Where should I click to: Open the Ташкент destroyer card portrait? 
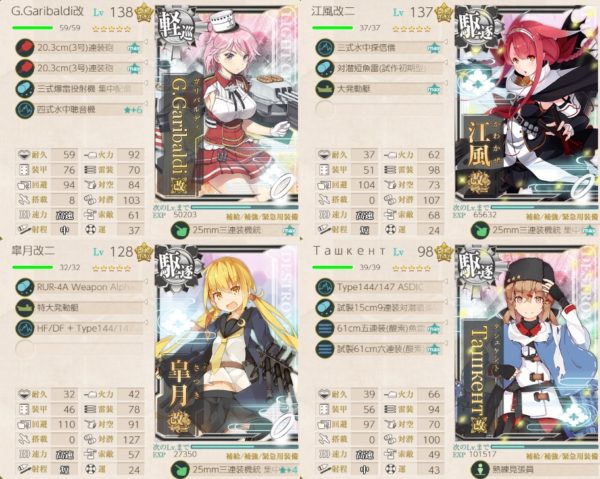527,343
